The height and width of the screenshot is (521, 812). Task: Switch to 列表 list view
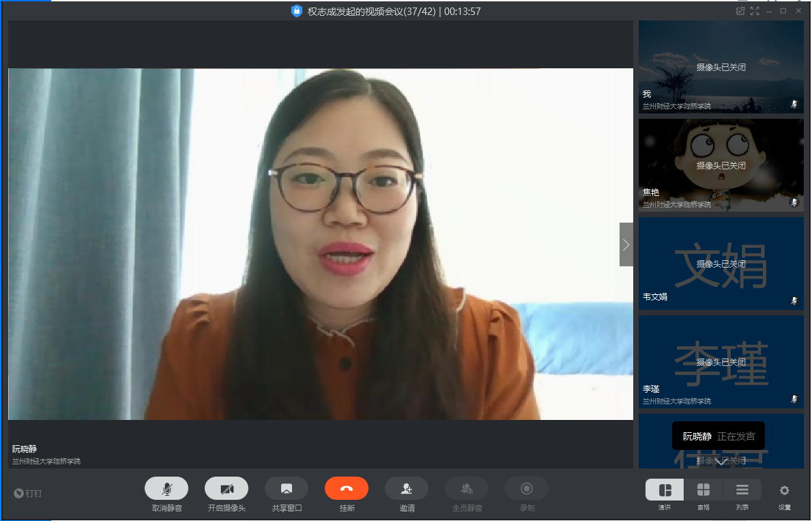pyautogui.click(x=742, y=490)
